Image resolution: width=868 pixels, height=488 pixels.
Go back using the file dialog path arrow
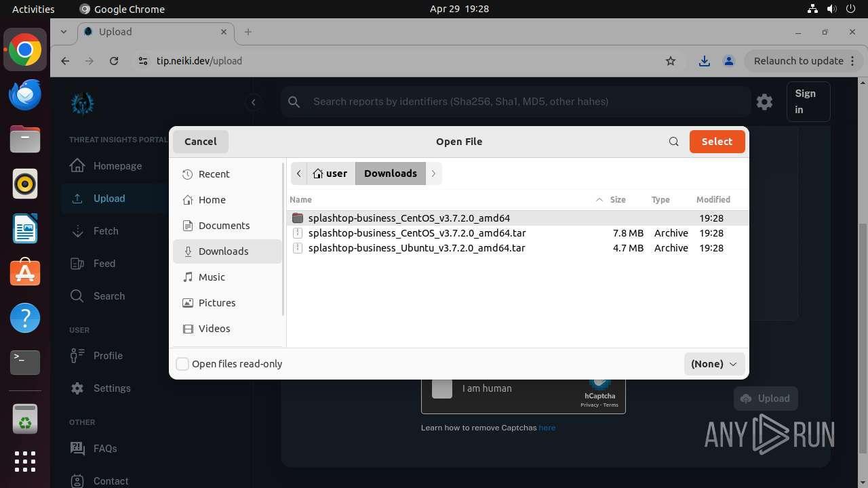coord(299,174)
